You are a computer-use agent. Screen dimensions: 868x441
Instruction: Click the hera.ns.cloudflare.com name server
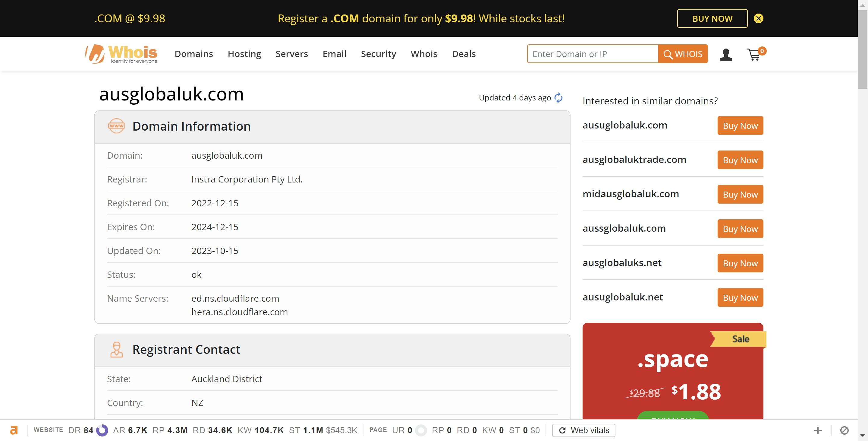[240, 312]
